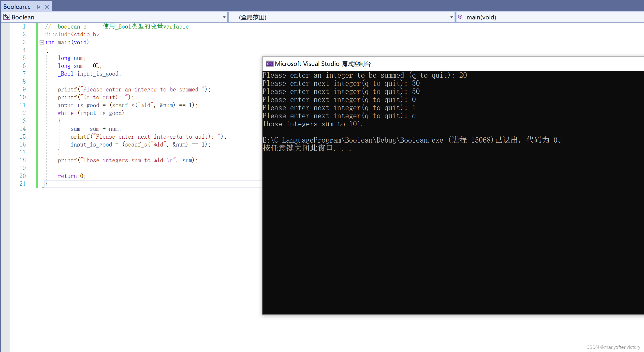Click the 'return 0;' statement
The image size is (644, 352).
tap(72, 176)
